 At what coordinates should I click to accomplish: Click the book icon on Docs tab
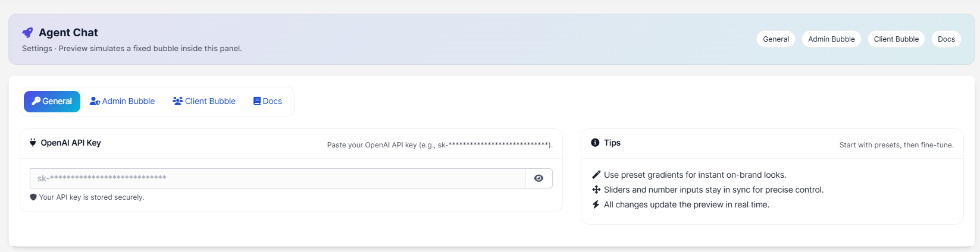(x=257, y=101)
